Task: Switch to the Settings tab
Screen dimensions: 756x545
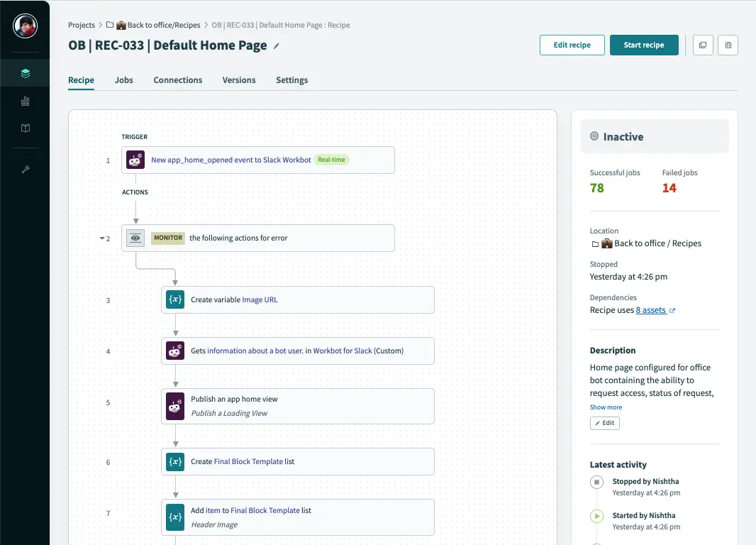Action: point(291,80)
